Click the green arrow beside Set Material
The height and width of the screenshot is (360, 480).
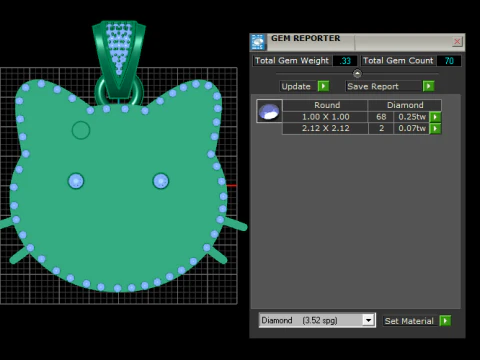445,321
